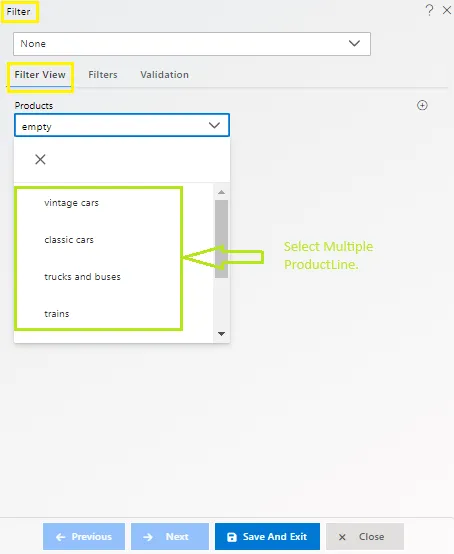This screenshot has height=554, width=454.
Task: Select classic cars option
Action: [x=69, y=240]
